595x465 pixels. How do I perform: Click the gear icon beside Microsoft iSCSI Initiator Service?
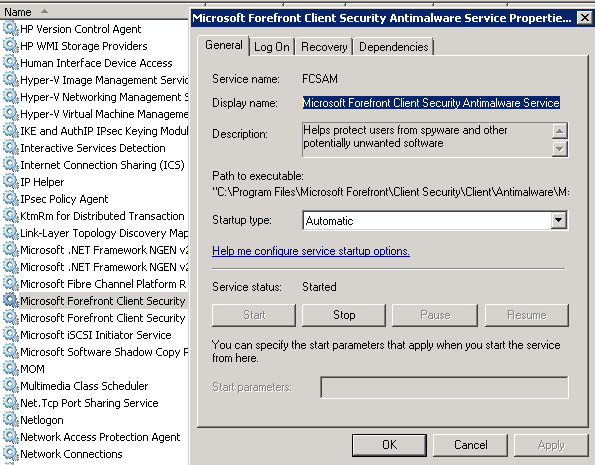pyautogui.click(x=10, y=335)
